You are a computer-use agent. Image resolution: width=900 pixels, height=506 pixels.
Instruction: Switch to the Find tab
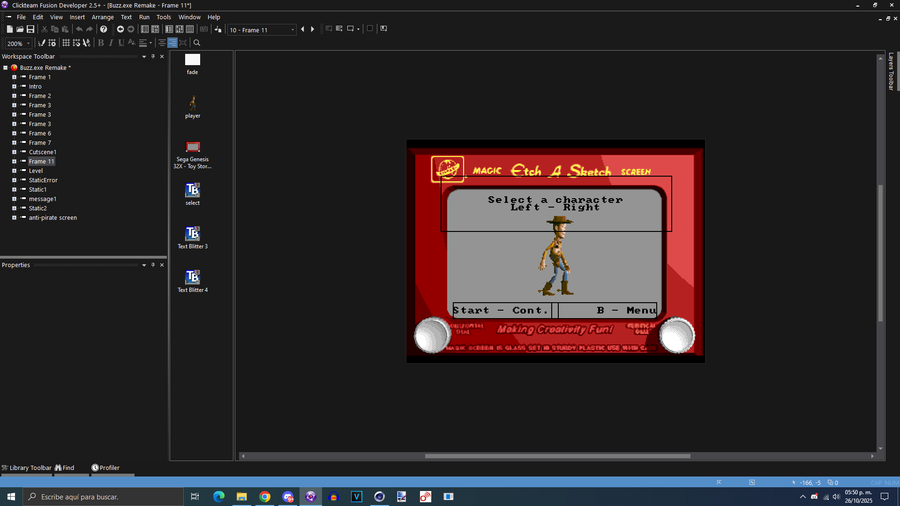pyautogui.click(x=64, y=468)
